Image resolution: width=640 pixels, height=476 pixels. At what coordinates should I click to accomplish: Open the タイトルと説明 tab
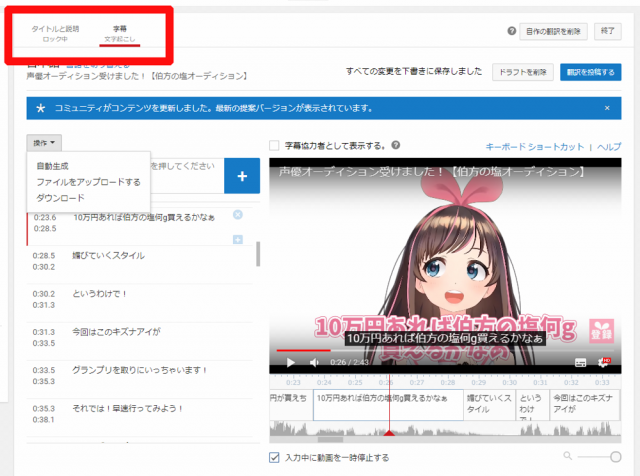(55, 33)
